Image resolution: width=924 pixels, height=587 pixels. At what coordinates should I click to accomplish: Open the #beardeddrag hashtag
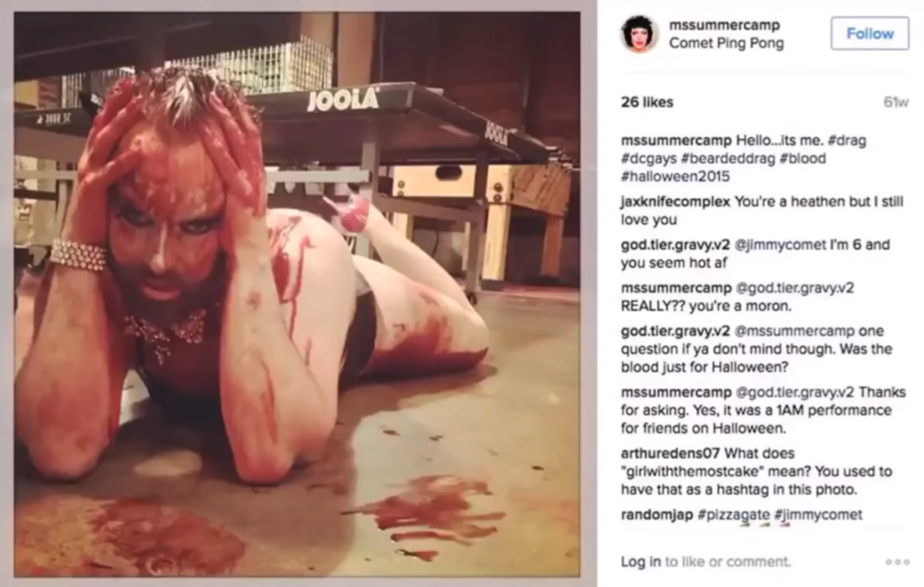(x=728, y=159)
